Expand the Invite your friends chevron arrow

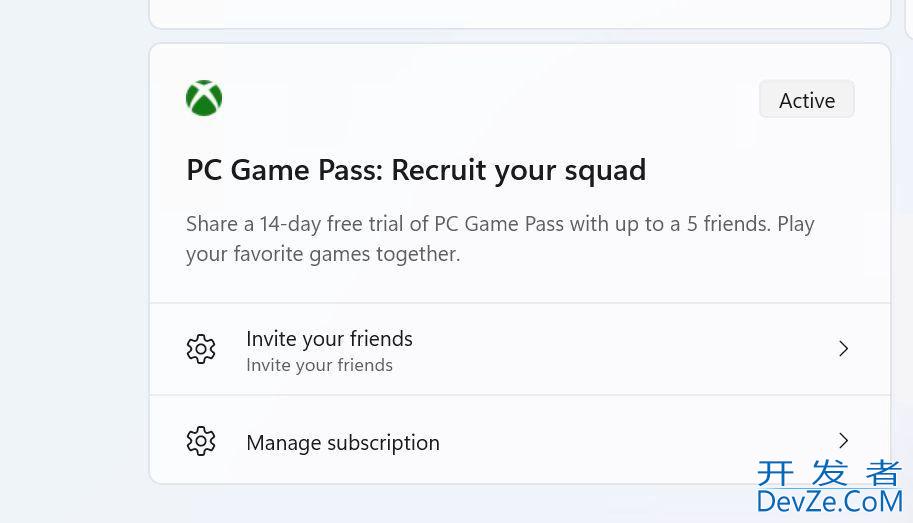(843, 349)
